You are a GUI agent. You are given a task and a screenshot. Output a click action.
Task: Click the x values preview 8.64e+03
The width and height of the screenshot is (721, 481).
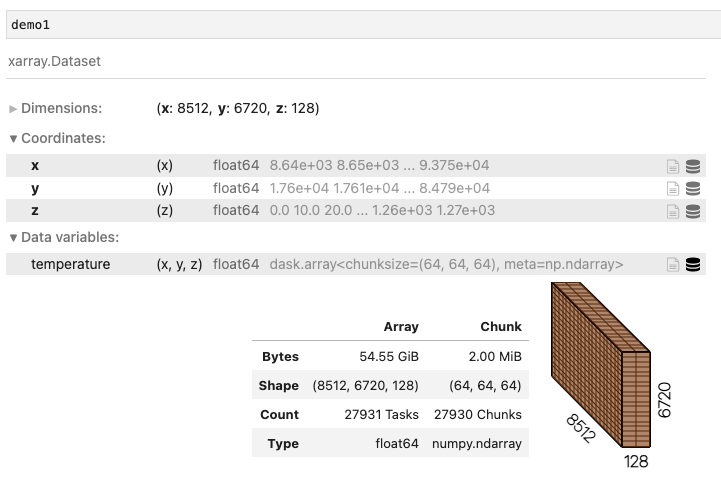379,166
